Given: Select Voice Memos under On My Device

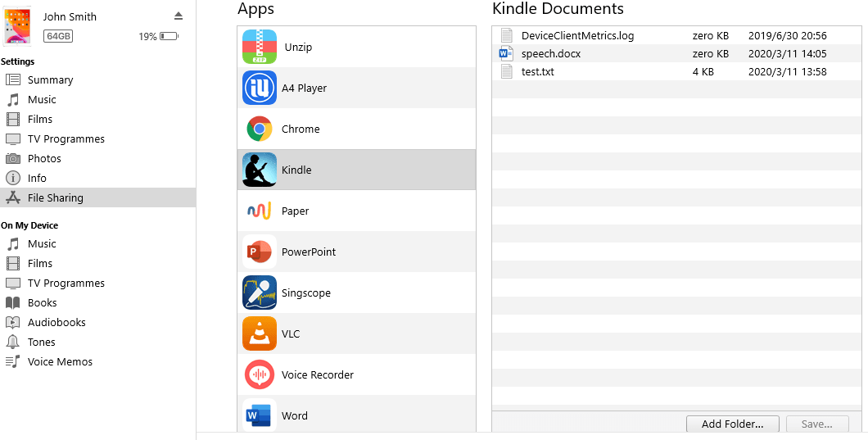Looking at the screenshot, I should [x=60, y=361].
